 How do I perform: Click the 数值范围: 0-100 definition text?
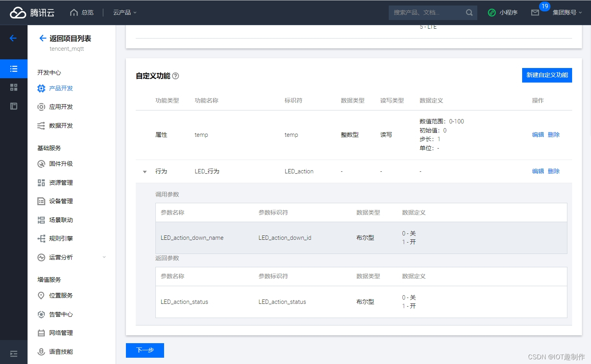point(441,121)
